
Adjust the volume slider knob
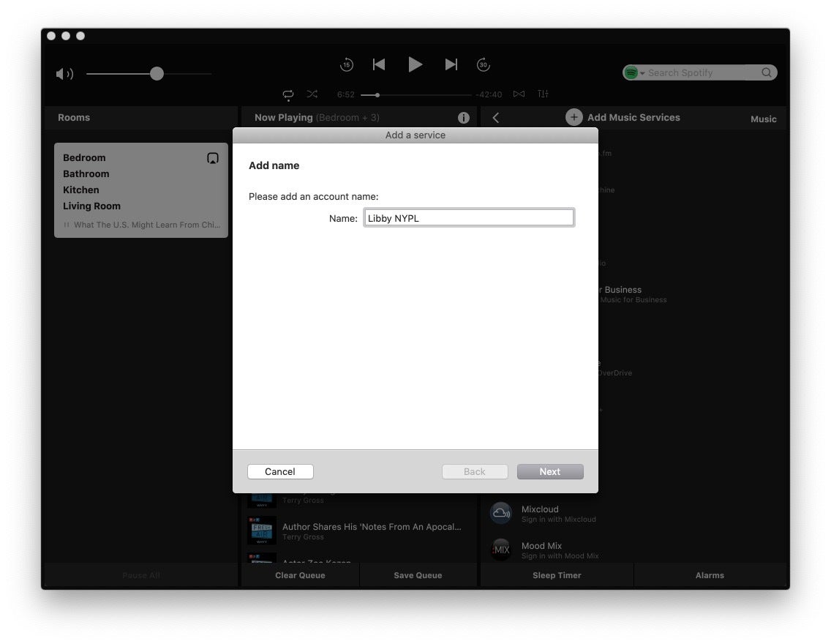click(157, 74)
